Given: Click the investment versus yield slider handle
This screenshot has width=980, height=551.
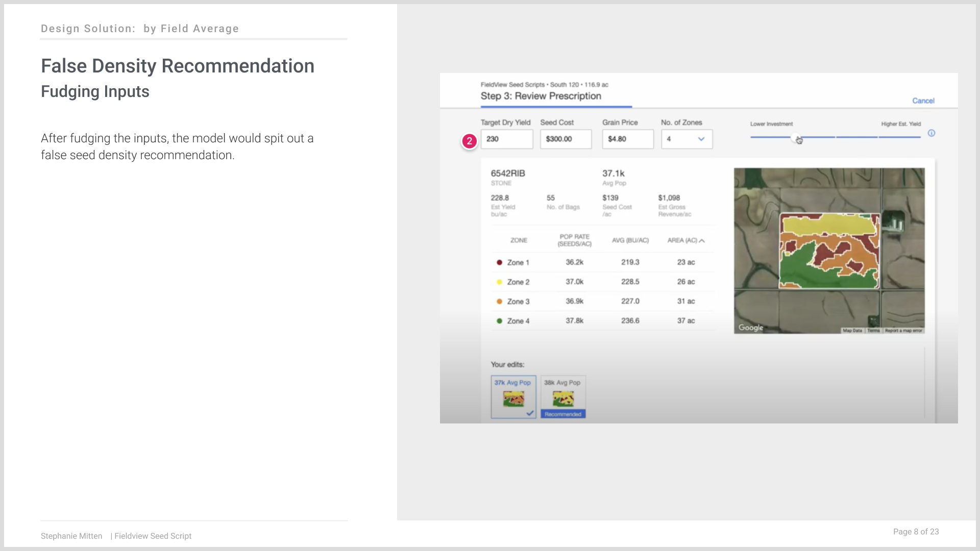Looking at the screenshot, I should tap(795, 137).
